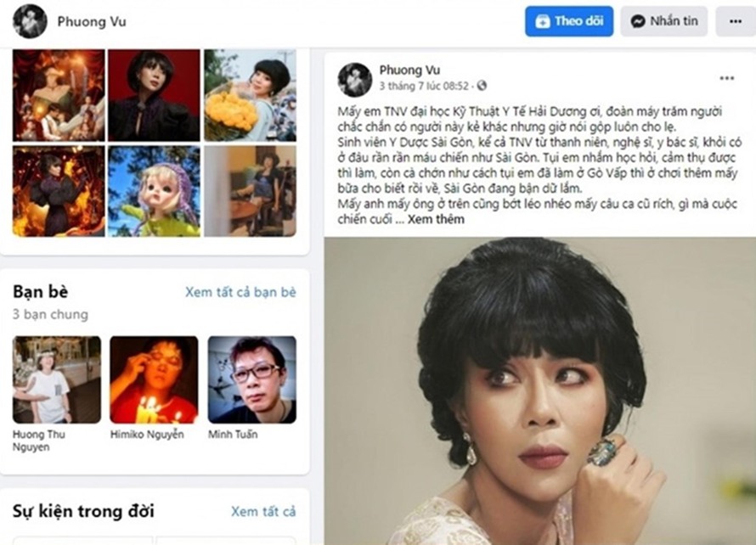Open Himiko Nguyễn friend thumbnail
756x545 pixels.
pos(154,379)
